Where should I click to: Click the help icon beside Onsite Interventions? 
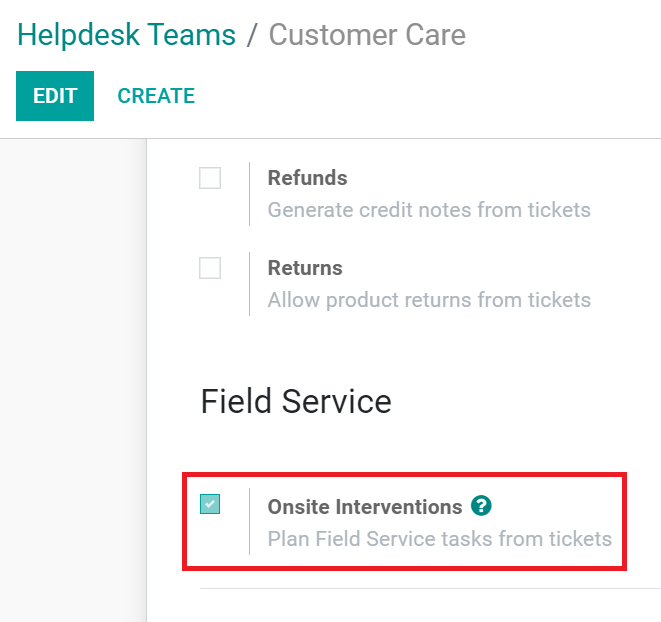tap(481, 506)
